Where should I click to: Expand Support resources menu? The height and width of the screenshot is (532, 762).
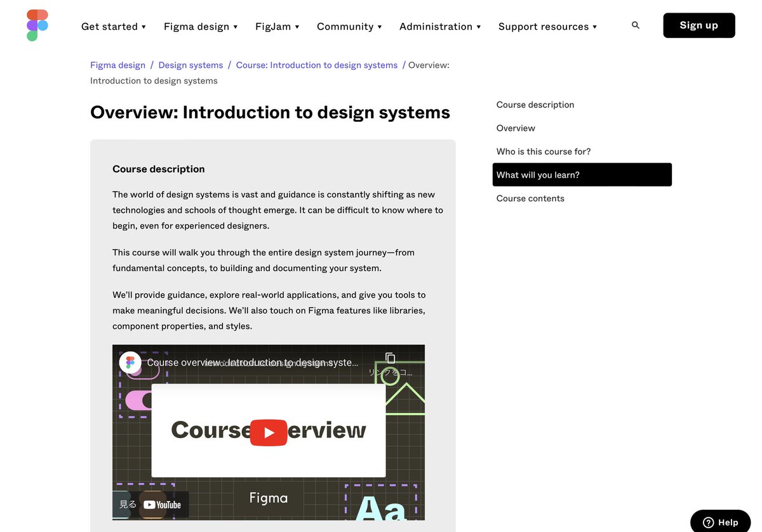[547, 27]
